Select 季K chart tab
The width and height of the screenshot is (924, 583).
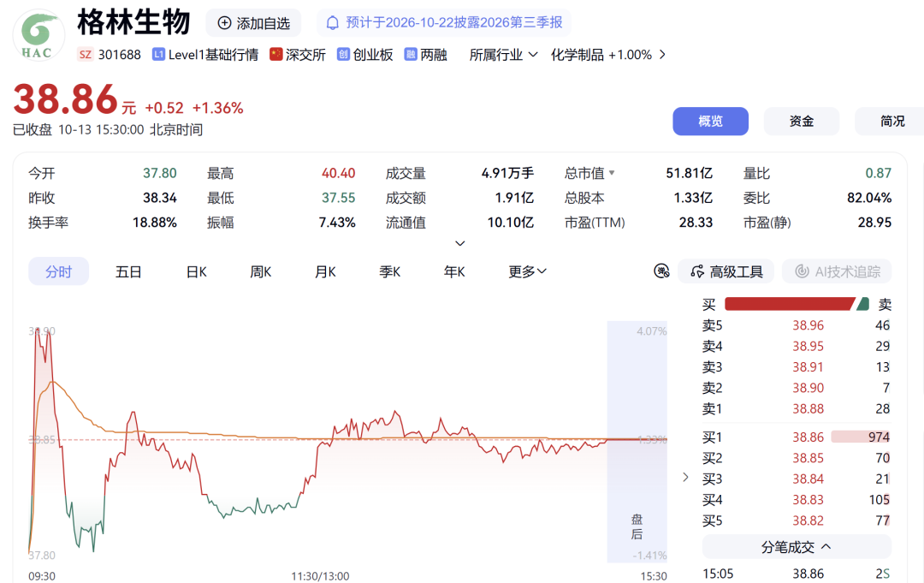coord(389,271)
